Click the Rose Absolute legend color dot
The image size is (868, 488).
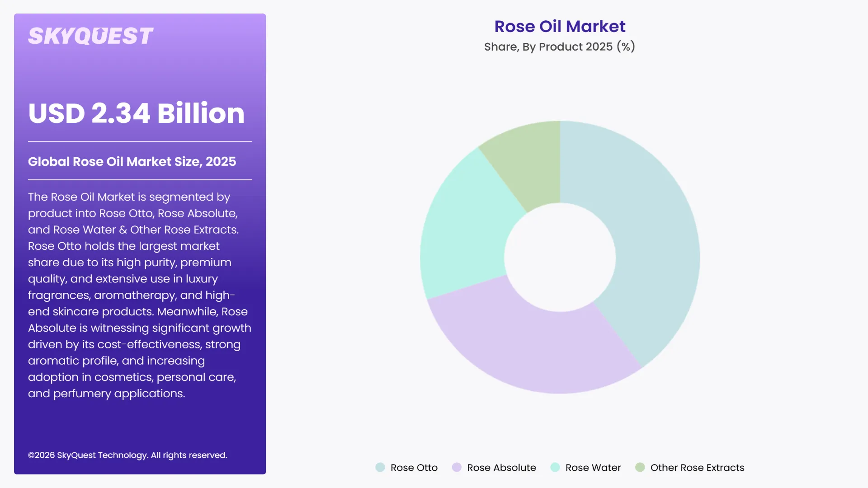tap(457, 467)
